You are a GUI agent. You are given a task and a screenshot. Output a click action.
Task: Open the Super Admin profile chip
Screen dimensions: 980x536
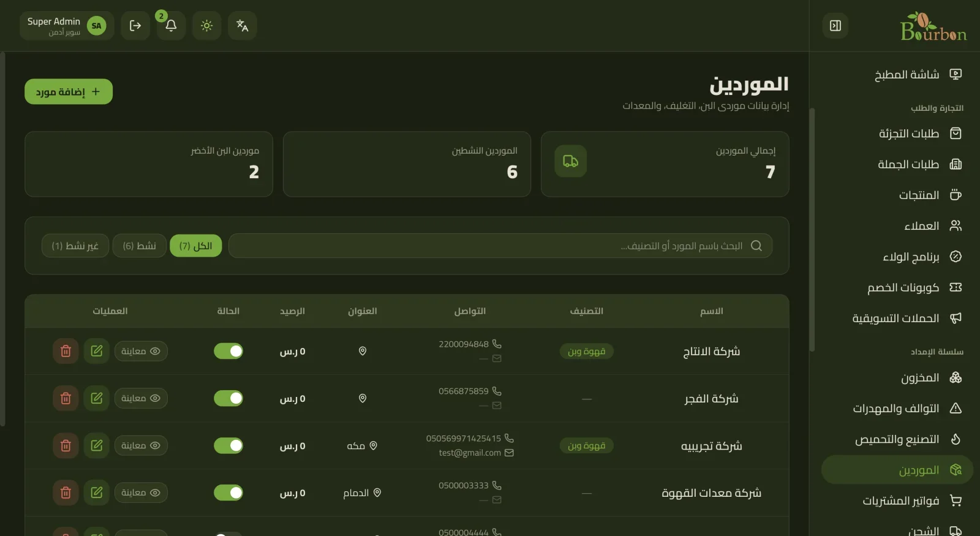pos(67,26)
